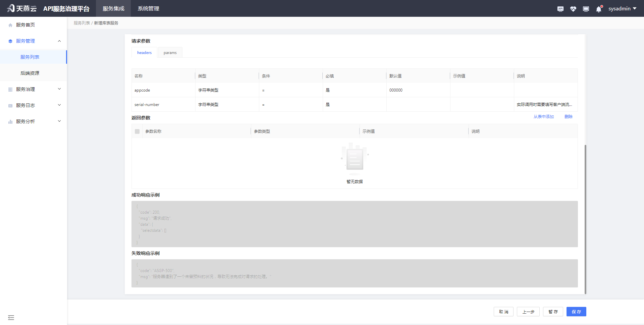
Task: Open the sysadmin user dropdown
Action: pyautogui.click(x=623, y=8)
